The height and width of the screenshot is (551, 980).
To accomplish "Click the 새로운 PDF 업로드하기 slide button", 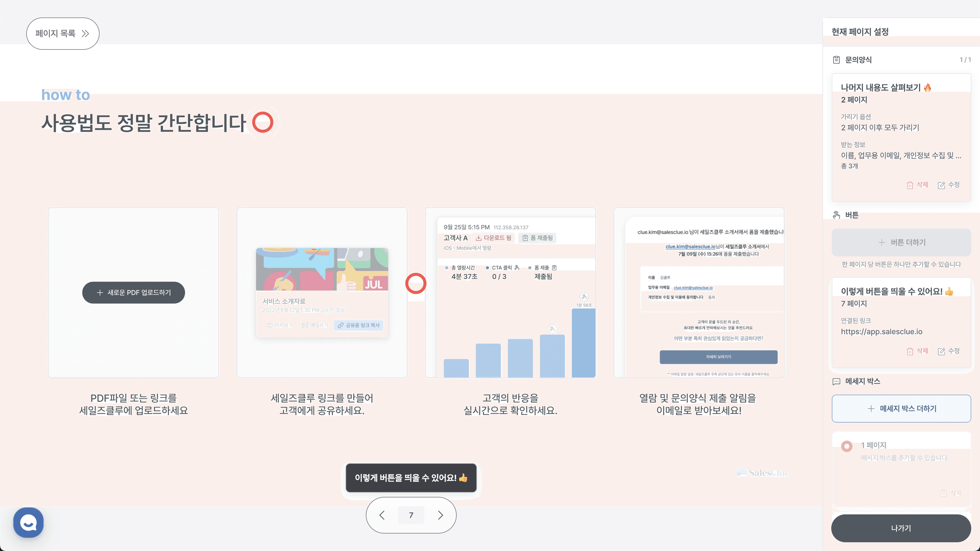I will [133, 292].
